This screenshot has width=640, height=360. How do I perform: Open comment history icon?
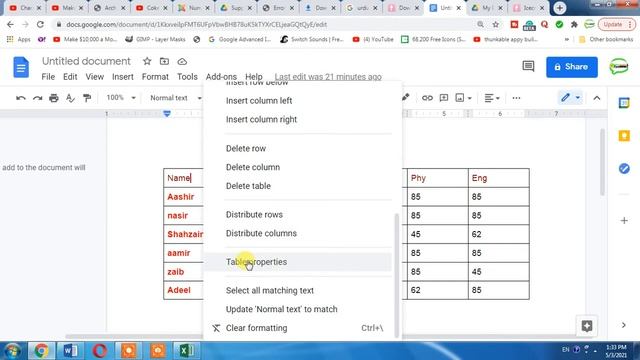[x=528, y=66]
